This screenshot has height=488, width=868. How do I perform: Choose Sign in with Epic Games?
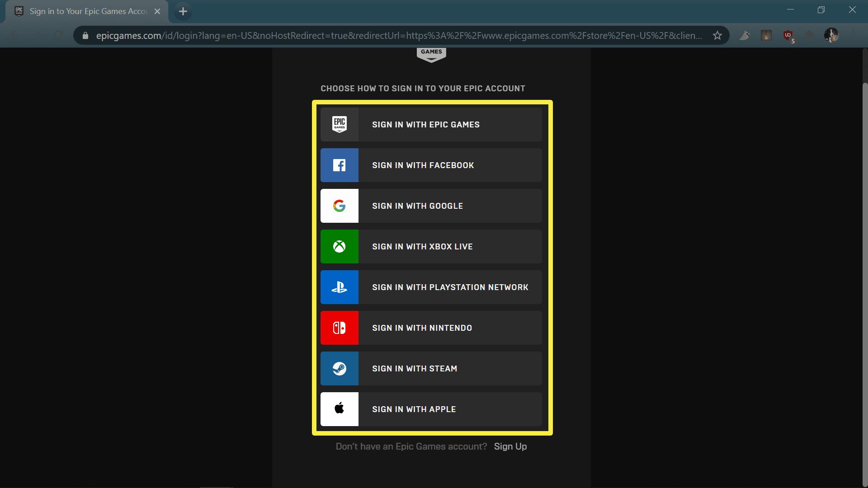tap(431, 124)
